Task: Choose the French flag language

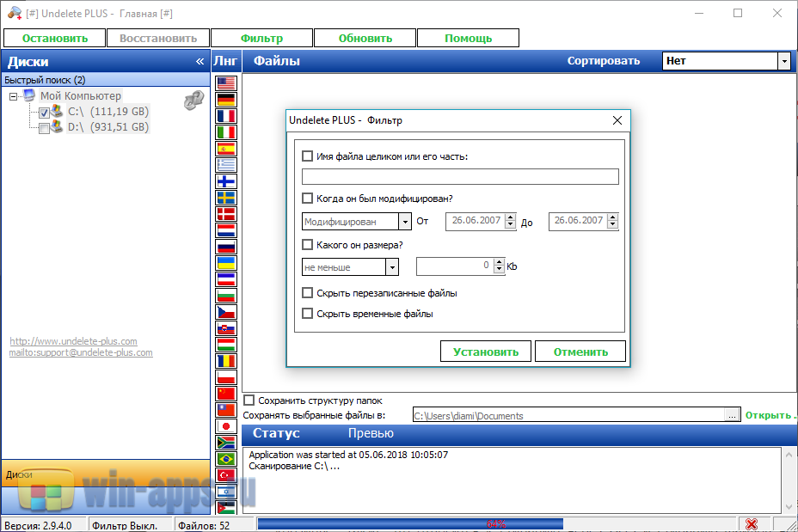Action: click(x=226, y=115)
